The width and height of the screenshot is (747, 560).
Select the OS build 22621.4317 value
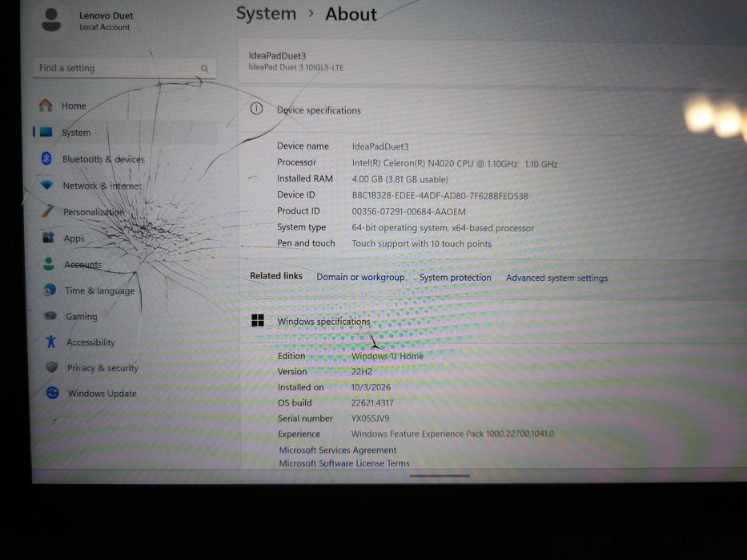point(372,402)
